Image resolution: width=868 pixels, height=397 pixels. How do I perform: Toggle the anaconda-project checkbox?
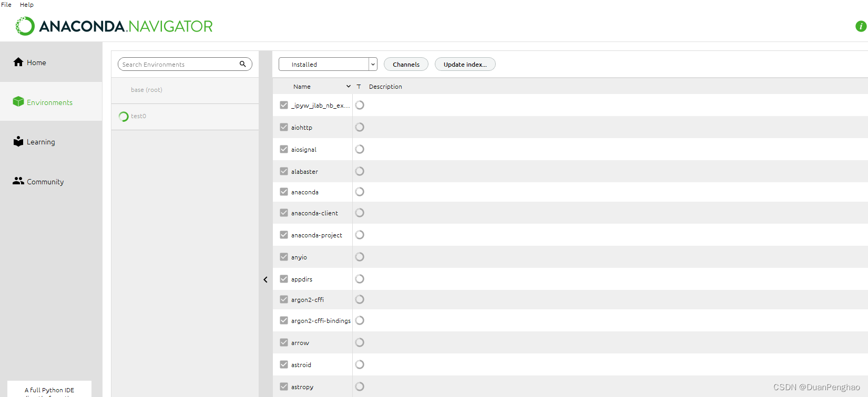tap(284, 235)
